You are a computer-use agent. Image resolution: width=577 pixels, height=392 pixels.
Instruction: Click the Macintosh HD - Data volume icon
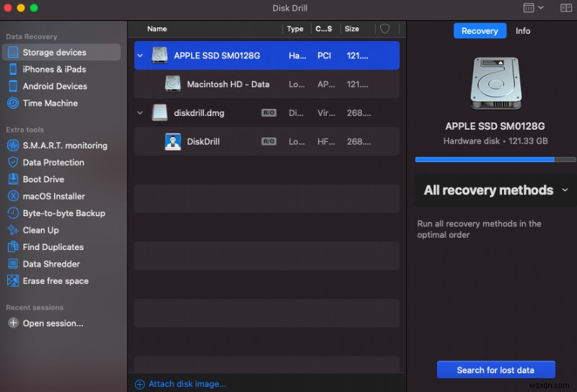pos(172,84)
